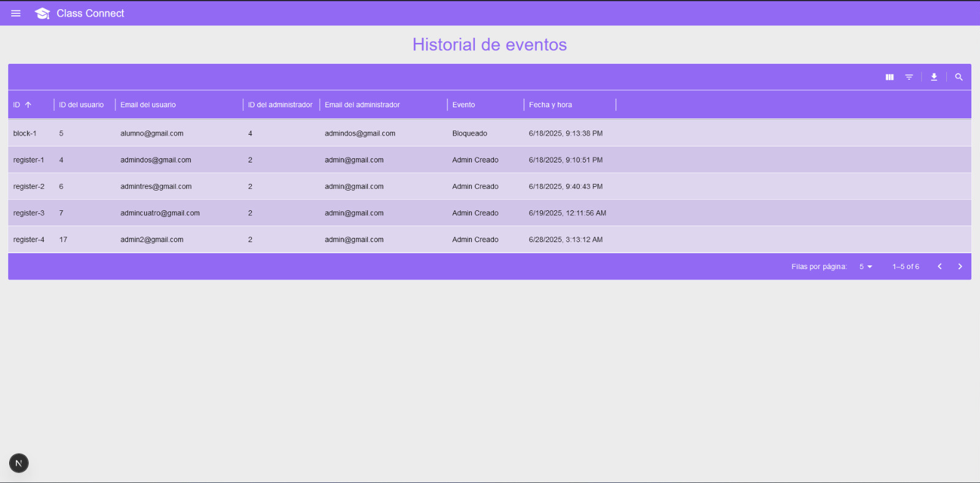Sort by Evento column header
The height and width of the screenshot is (483, 980).
(x=463, y=105)
